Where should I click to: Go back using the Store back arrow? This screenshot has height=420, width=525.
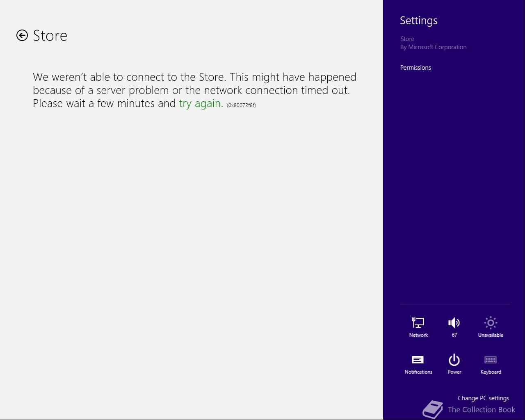click(22, 35)
